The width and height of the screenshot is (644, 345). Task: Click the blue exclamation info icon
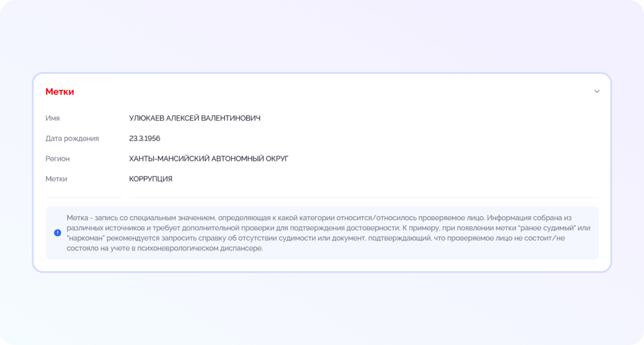pyautogui.click(x=58, y=233)
